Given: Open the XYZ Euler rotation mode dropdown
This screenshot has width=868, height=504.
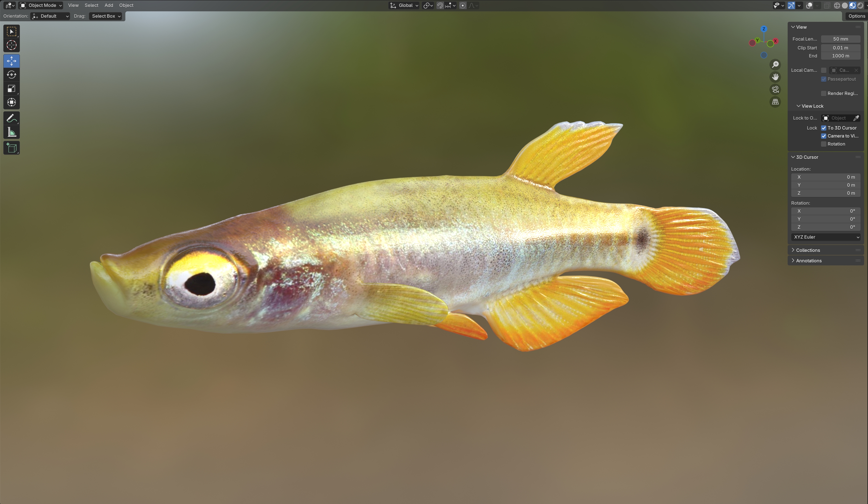Looking at the screenshot, I should click(826, 237).
